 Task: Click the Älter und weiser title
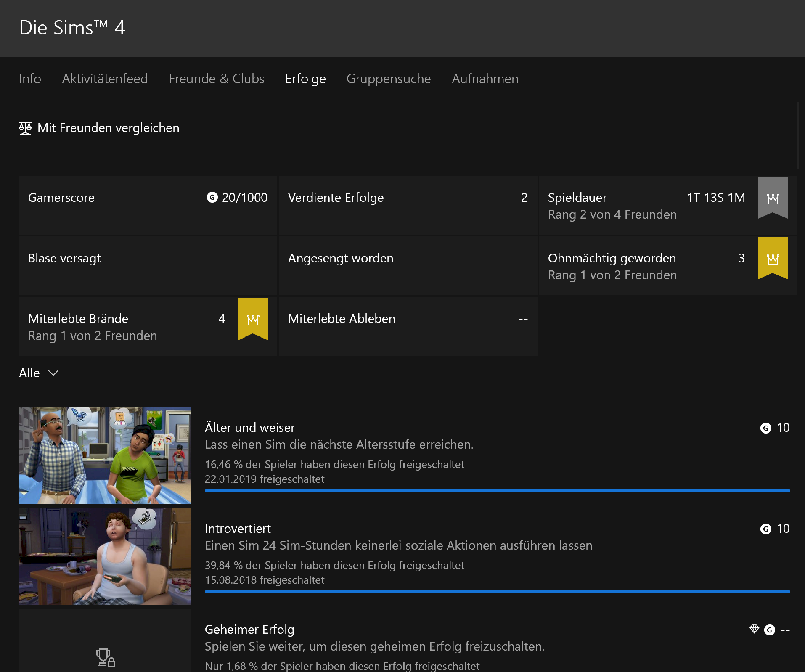tap(250, 428)
